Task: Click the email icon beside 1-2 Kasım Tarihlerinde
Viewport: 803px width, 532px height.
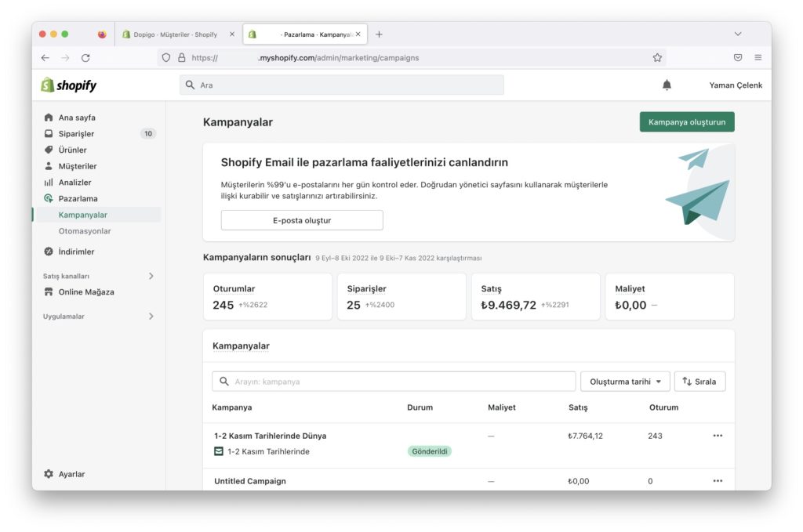Action: coord(219,451)
